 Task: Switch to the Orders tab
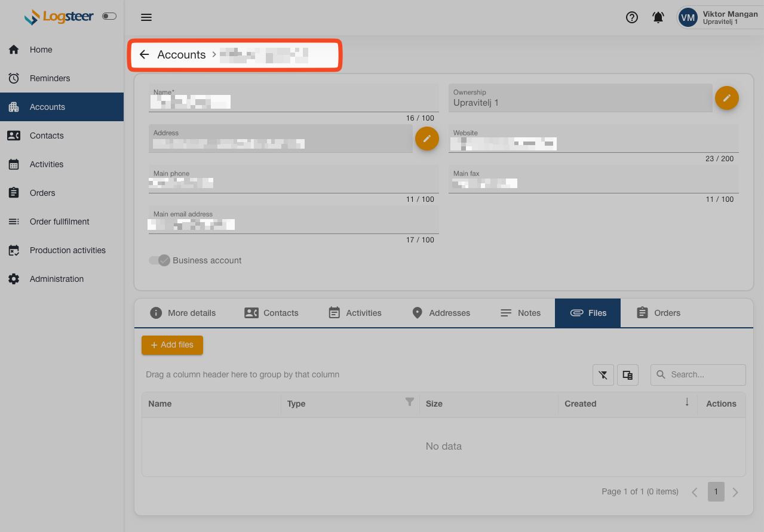point(658,313)
